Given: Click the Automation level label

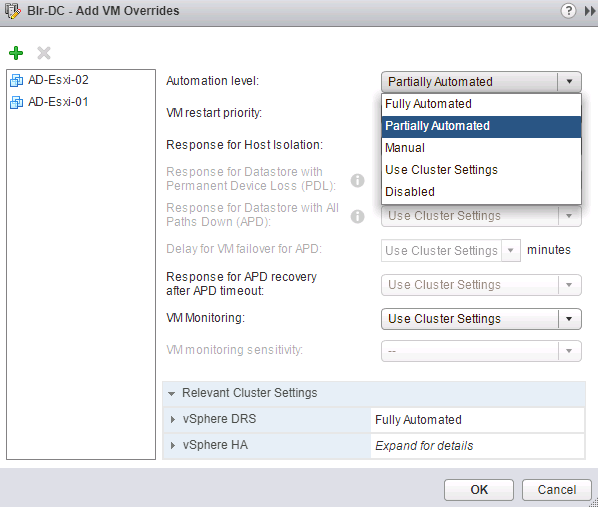Looking at the screenshot, I should point(212,81).
